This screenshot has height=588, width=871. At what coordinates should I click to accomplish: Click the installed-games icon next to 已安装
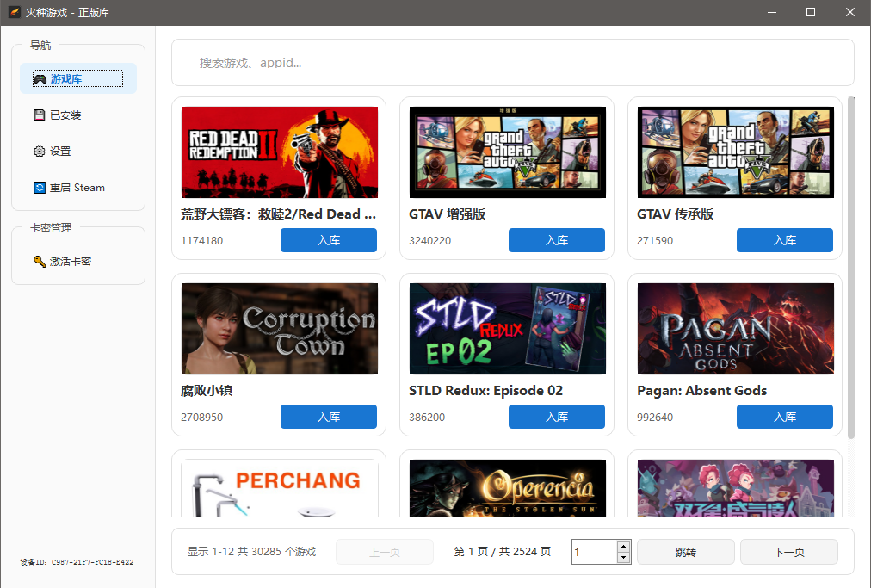(39, 114)
